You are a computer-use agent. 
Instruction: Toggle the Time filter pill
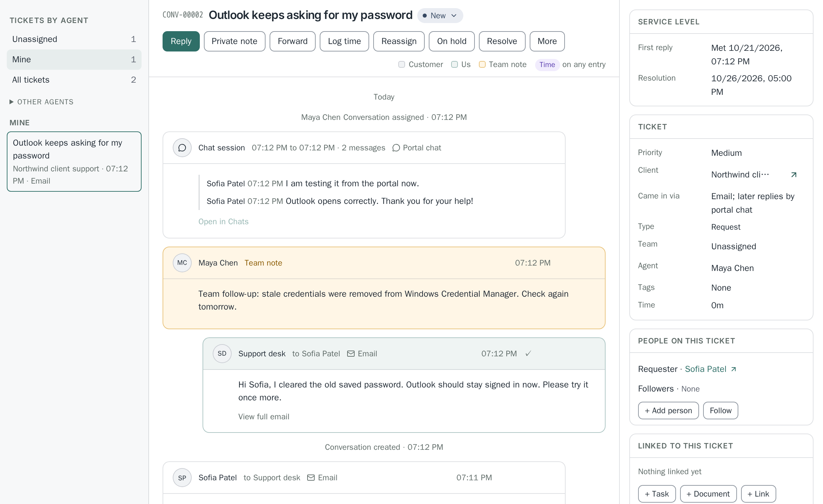pos(547,65)
